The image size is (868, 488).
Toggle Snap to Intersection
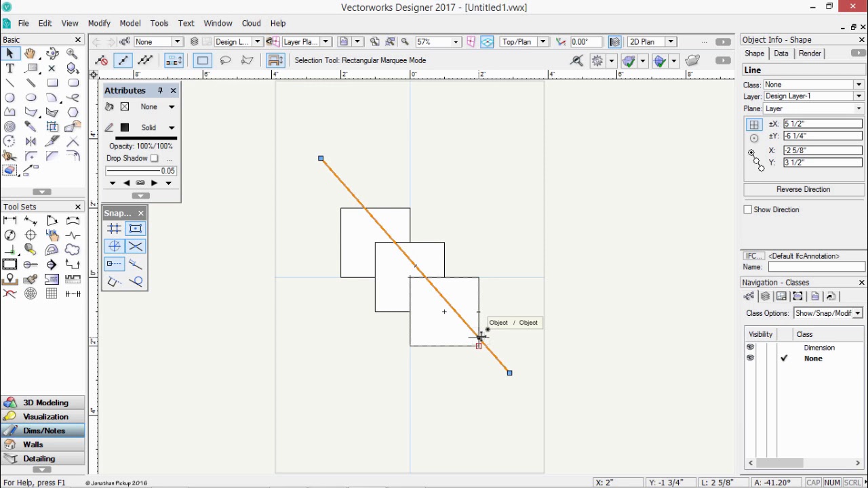pos(136,246)
